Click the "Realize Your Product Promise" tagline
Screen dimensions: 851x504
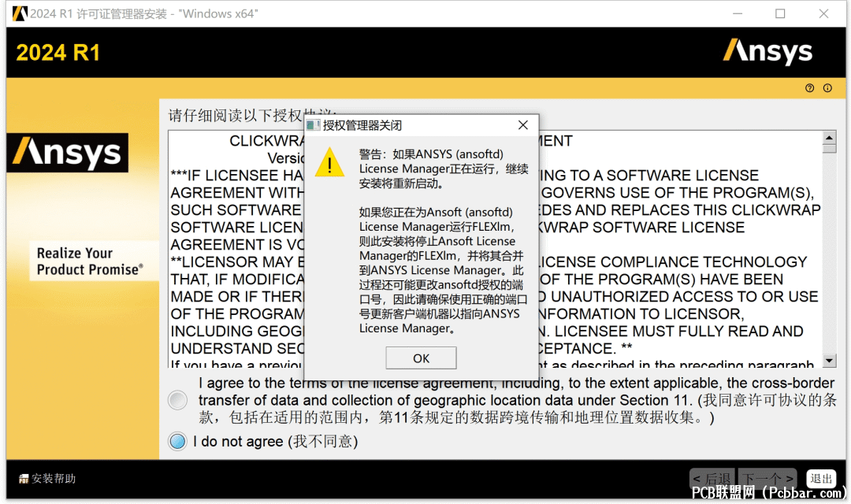[90, 261]
